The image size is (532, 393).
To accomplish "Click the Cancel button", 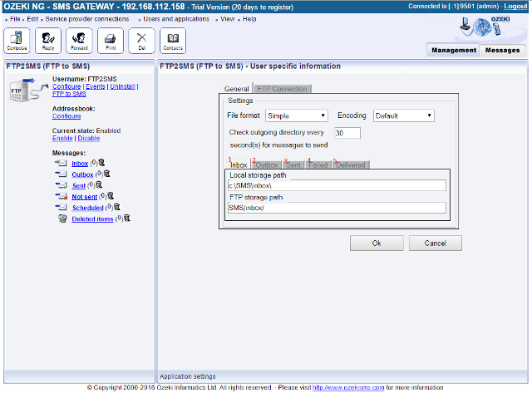I will point(436,243).
